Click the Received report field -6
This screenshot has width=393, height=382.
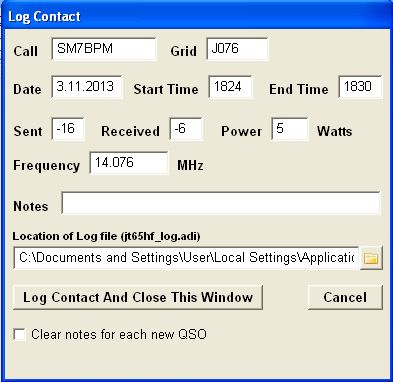[x=186, y=129]
